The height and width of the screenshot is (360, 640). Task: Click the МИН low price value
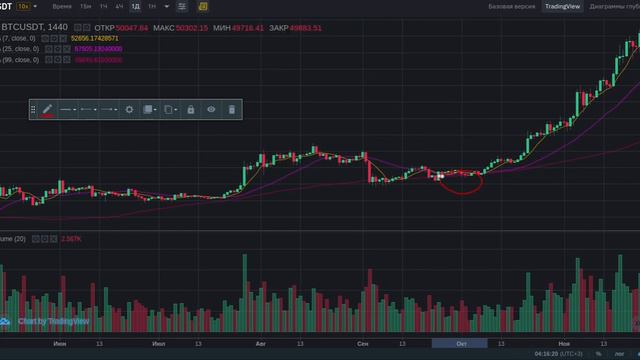[x=248, y=28]
